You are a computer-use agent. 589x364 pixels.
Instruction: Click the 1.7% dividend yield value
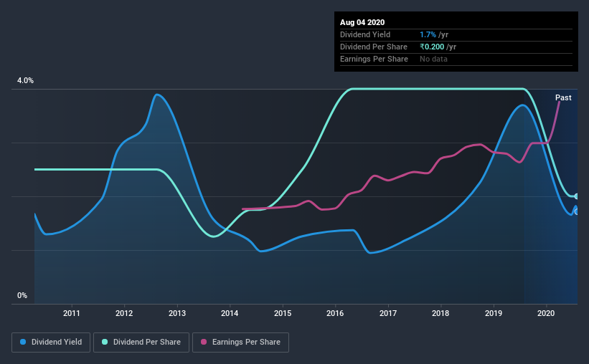pos(428,34)
